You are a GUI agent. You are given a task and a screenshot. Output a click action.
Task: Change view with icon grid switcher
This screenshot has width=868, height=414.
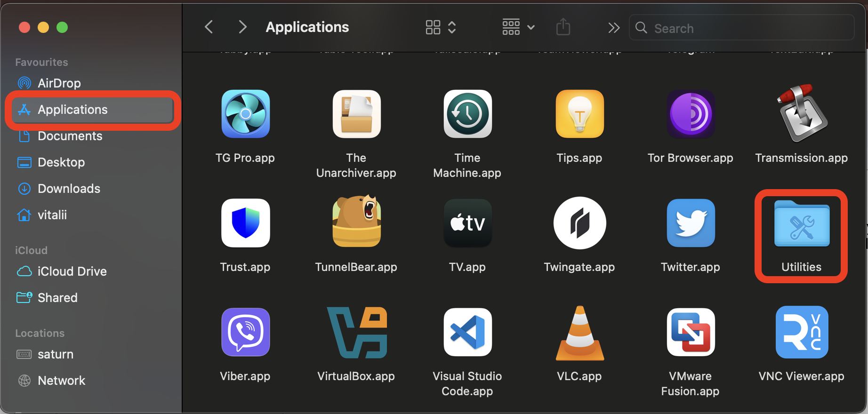pyautogui.click(x=441, y=27)
